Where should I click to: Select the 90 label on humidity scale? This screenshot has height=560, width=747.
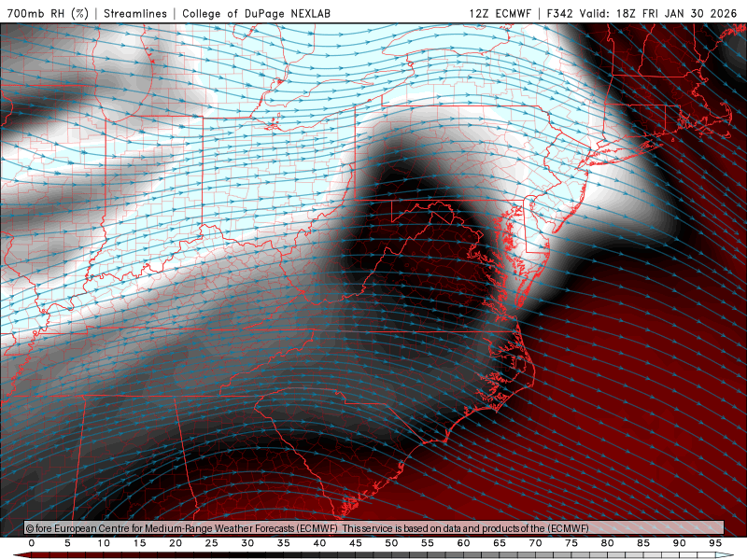[x=680, y=543]
